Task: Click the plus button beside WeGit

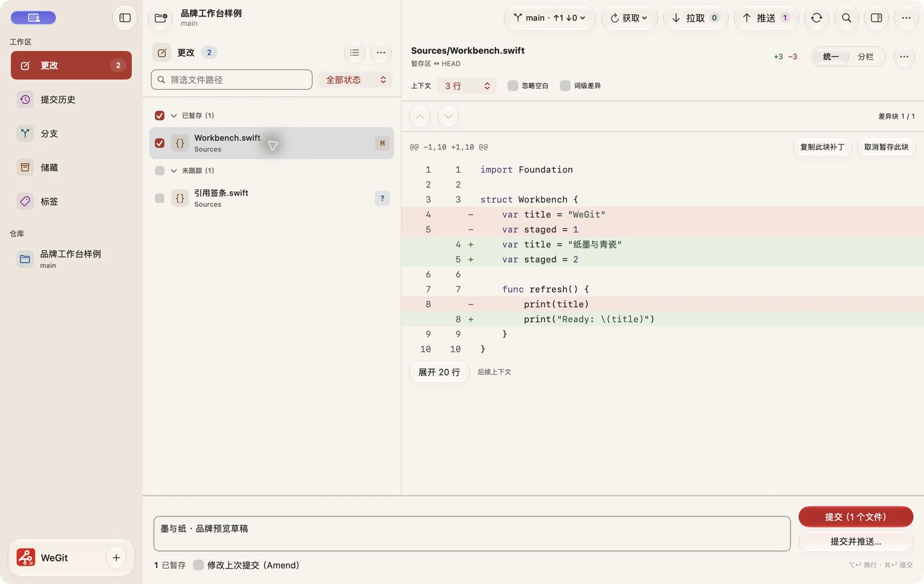Action: coord(116,558)
